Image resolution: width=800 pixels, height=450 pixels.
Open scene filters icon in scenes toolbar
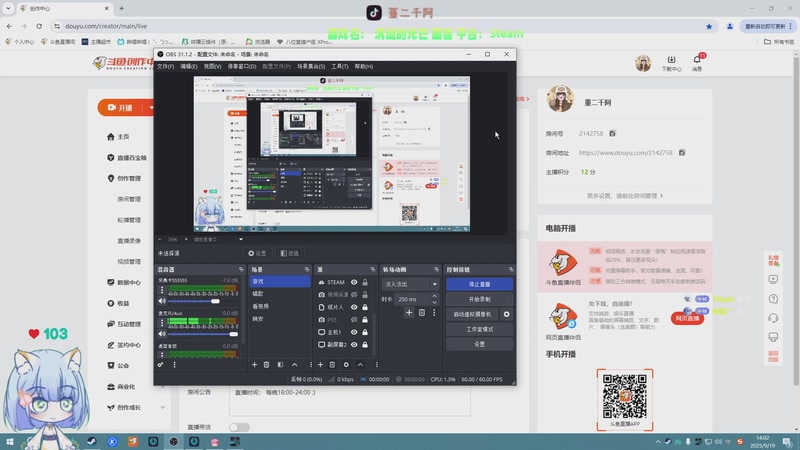[280, 365]
